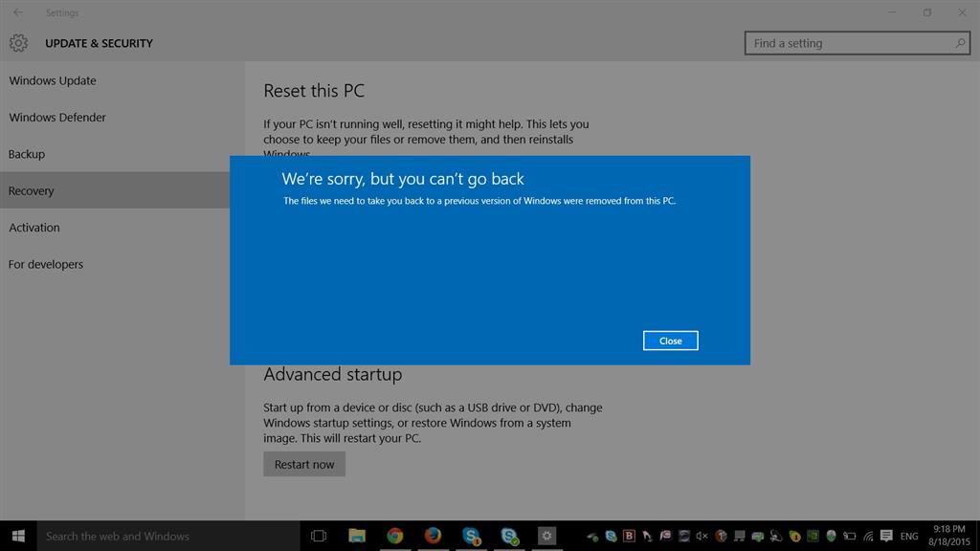The width and height of the screenshot is (980, 551).
Task: Click the battery status tray icon
Action: 850,536
